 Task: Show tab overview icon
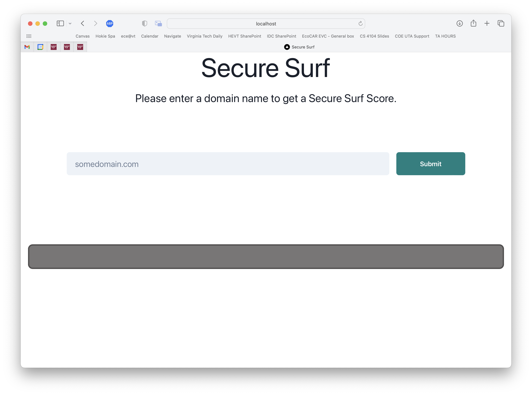[x=501, y=23]
